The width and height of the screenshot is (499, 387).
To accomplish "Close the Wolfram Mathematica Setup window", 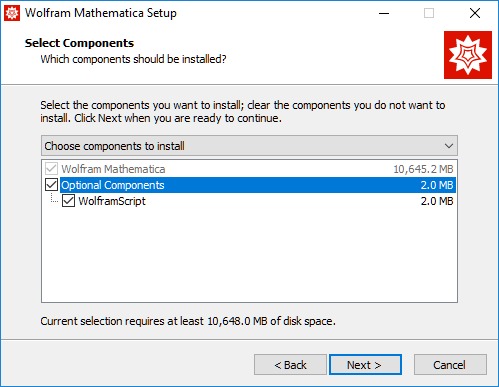I will coord(475,13).
